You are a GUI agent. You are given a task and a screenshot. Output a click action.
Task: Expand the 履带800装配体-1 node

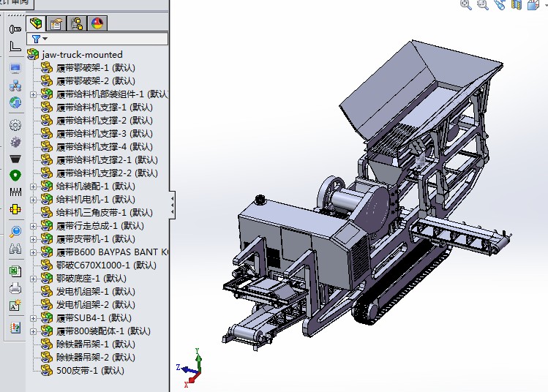pyautogui.click(x=33, y=331)
